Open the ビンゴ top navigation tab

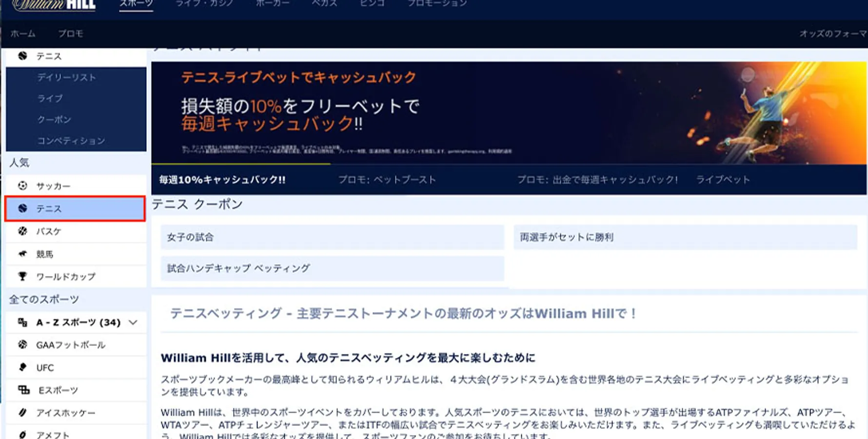[x=373, y=3]
